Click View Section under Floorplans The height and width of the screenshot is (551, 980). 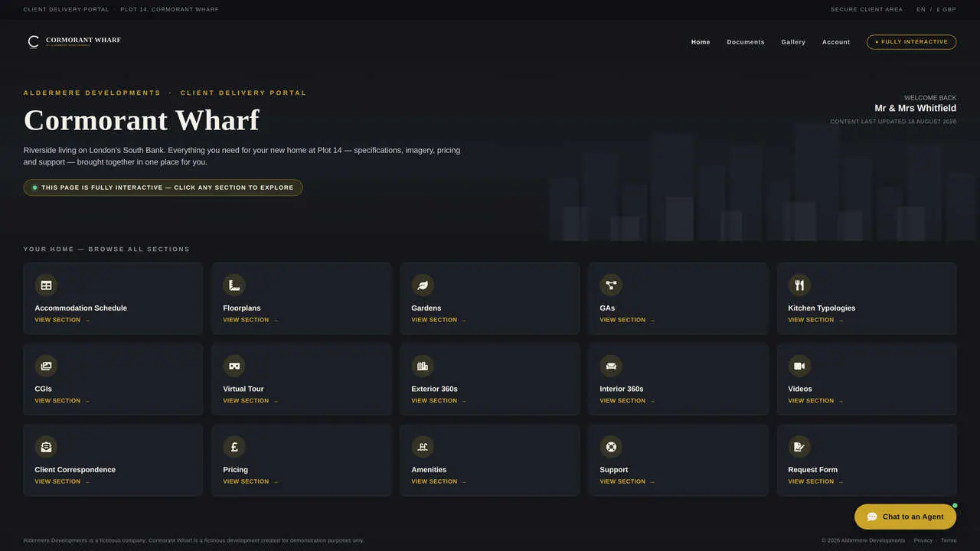click(x=250, y=320)
